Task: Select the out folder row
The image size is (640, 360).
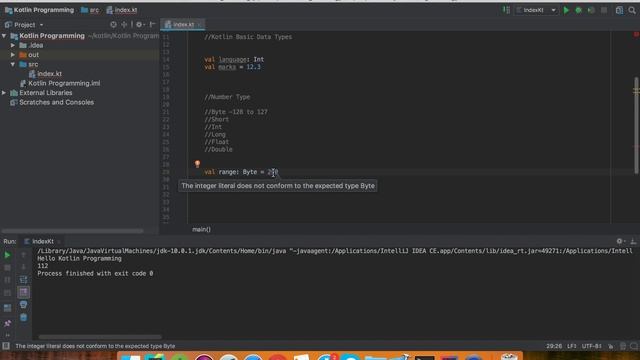Action: point(80,55)
